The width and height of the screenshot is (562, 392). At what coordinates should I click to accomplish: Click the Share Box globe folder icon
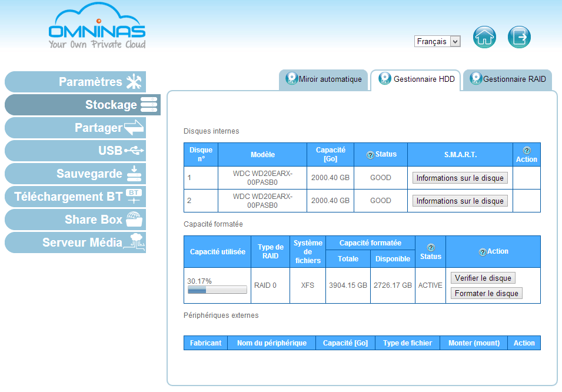134,219
